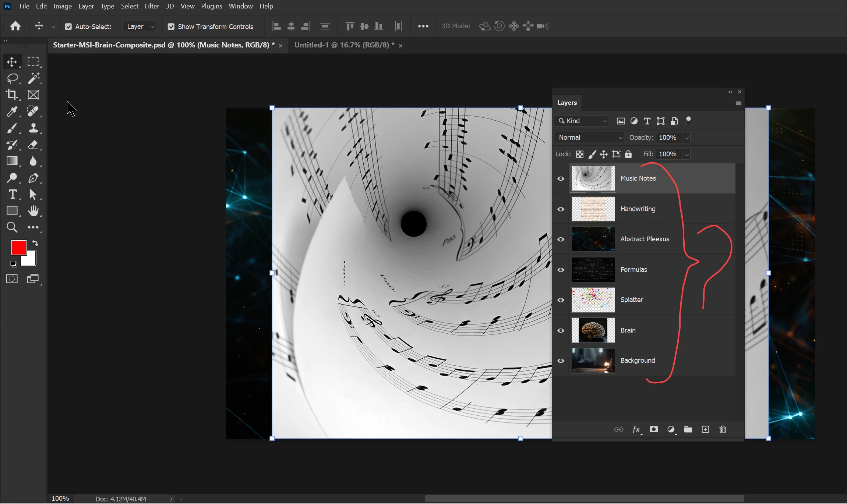Select the Eyedropper tool
Viewport: 847px width, 504px height.
pyautogui.click(x=12, y=111)
